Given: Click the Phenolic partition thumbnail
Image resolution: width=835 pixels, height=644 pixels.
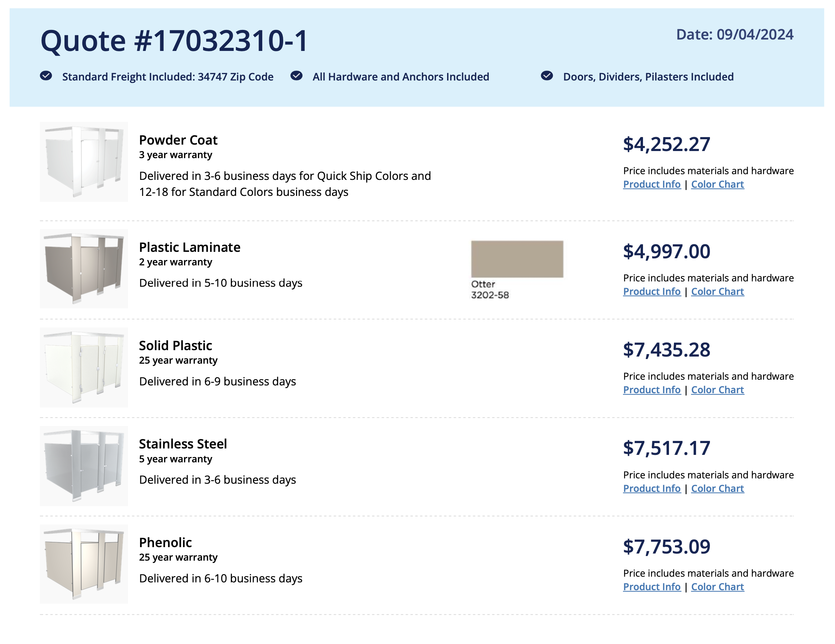Looking at the screenshot, I should [x=84, y=564].
